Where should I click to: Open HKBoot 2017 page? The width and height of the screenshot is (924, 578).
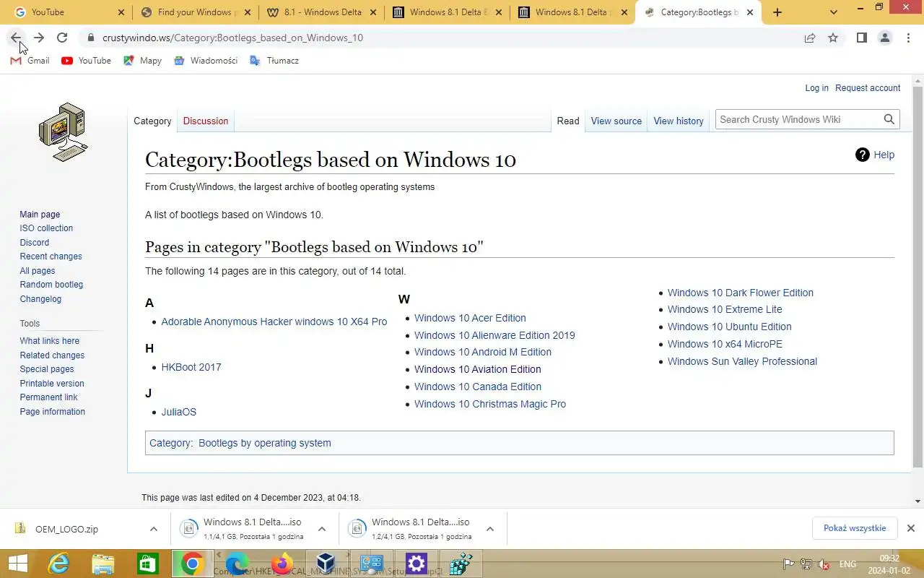pos(191,367)
